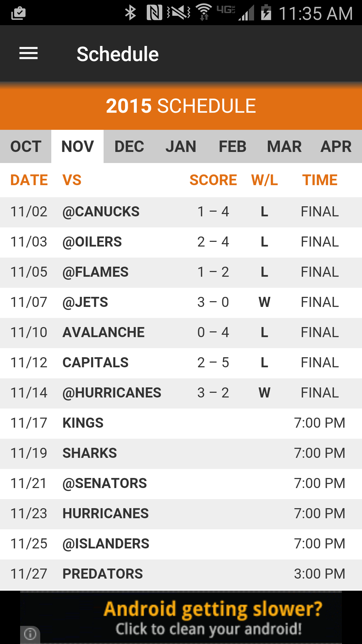Tap the 2015 SCHEDULE header banner

181,106
